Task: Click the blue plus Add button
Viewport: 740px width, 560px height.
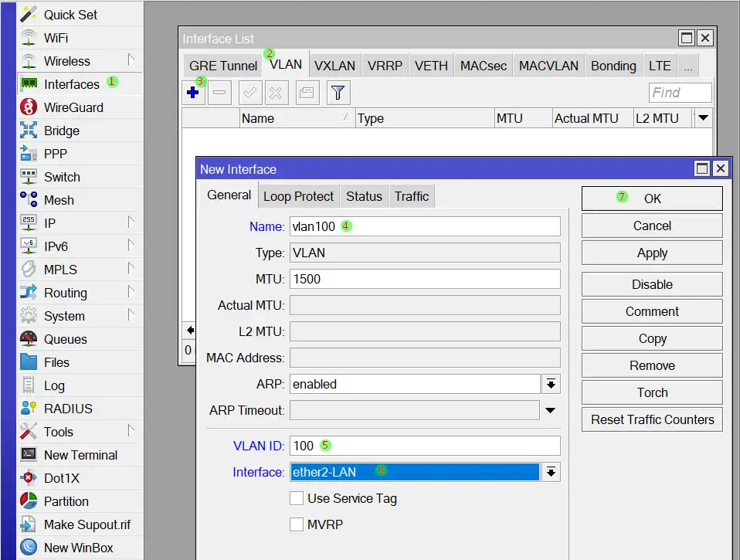Action: tap(193, 93)
